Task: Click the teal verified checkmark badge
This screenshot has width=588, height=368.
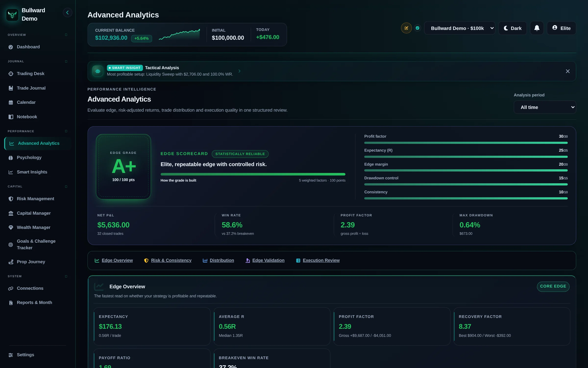Action: [417, 28]
